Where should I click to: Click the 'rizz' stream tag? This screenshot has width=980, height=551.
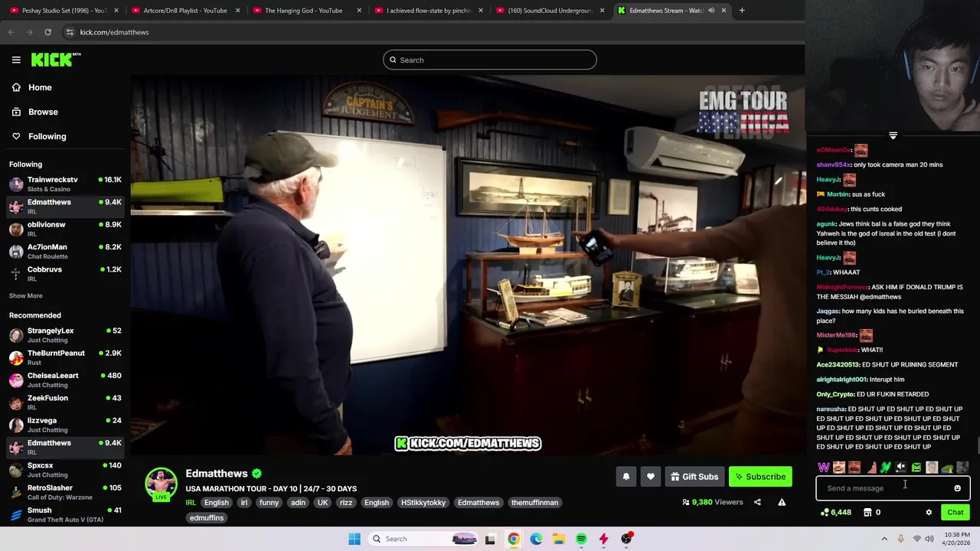[346, 503]
